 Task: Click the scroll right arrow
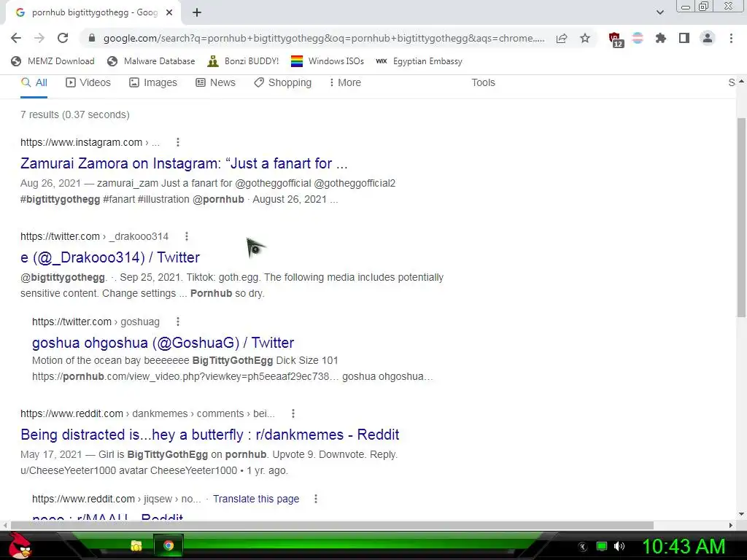(x=731, y=525)
